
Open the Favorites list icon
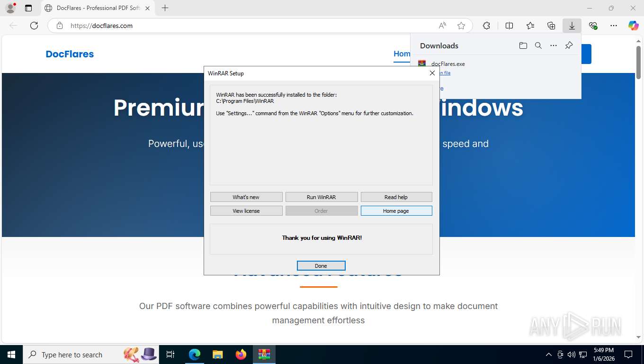pyautogui.click(x=530, y=26)
